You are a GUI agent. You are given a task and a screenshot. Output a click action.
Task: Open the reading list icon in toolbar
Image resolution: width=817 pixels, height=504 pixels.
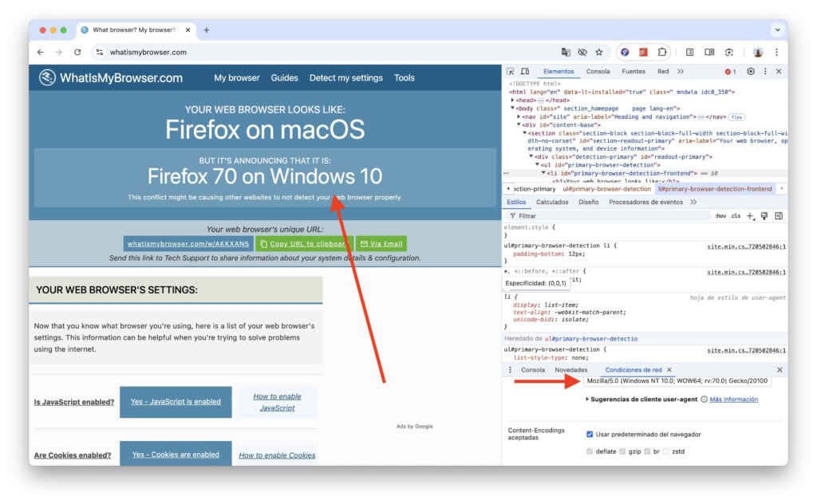[x=690, y=52]
